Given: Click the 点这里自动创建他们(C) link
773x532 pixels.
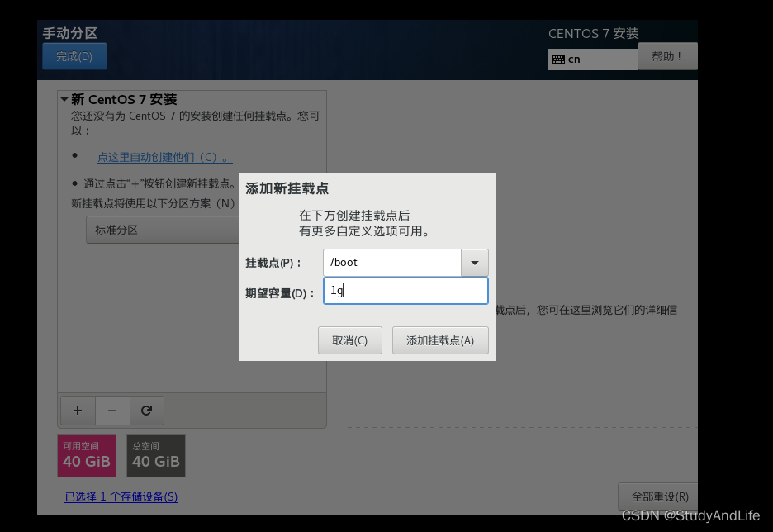Looking at the screenshot, I should 164,157.
